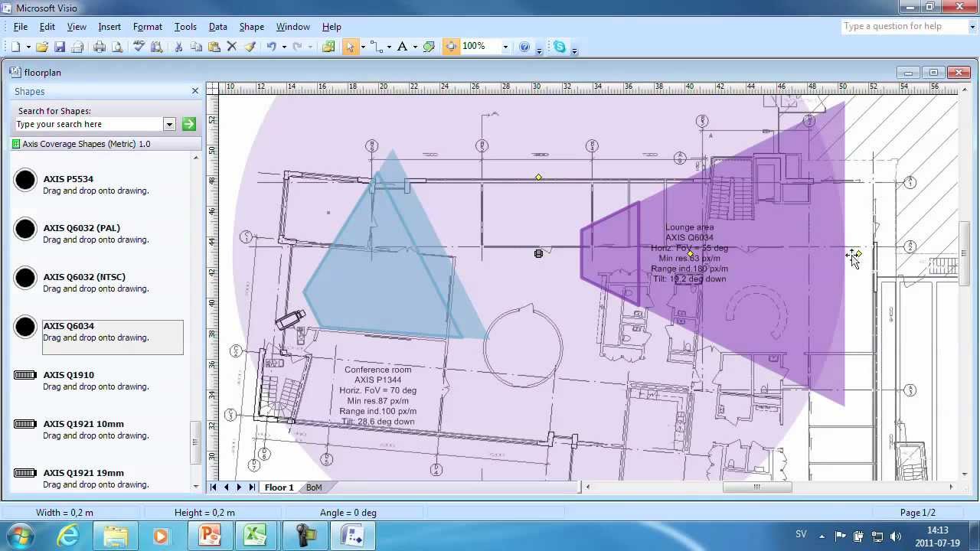Image resolution: width=980 pixels, height=551 pixels.
Task: Go to the last page tab arrow
Action: click(x=252, y=487)
